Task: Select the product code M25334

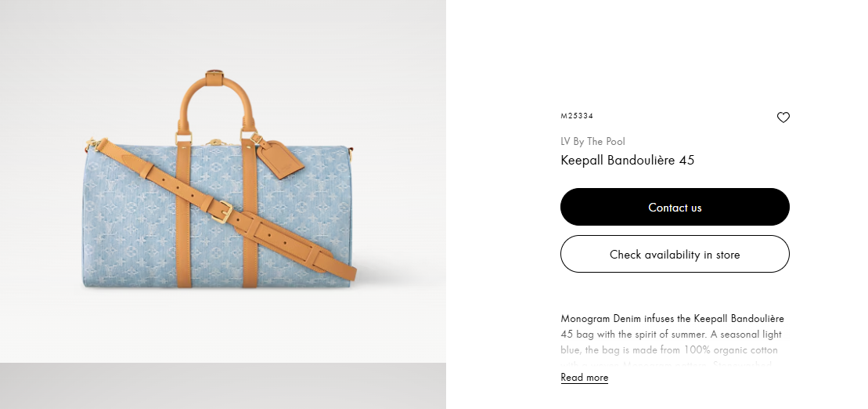Action: (x=577, y=116)
